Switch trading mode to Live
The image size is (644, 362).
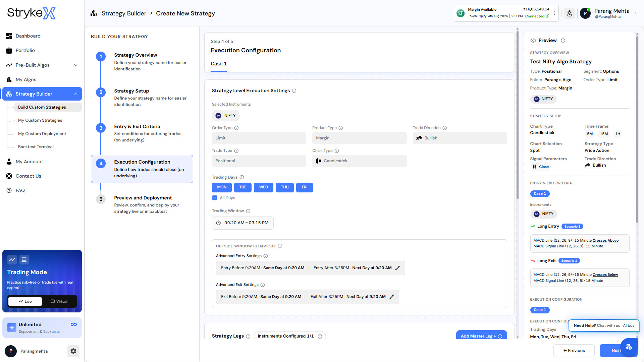point(25,301)
